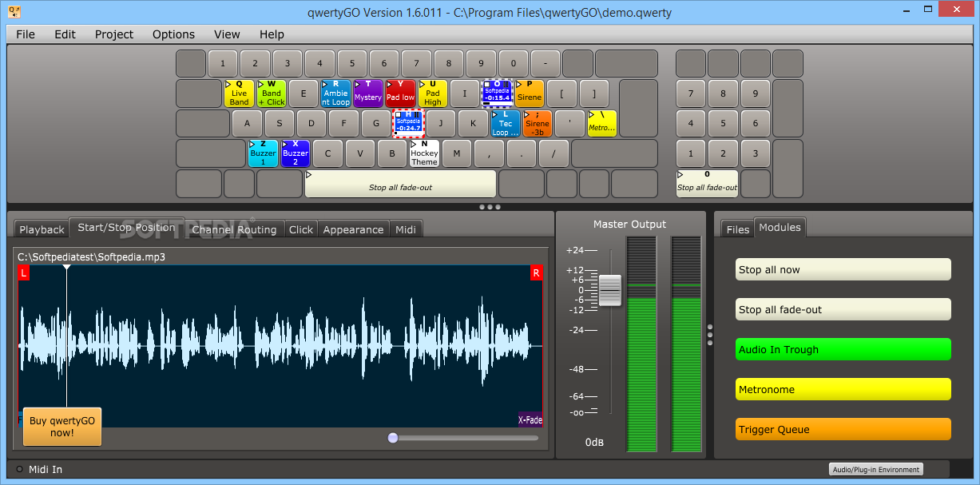The width and height of the screenshot is (980, 485).
Task: Click the X-Fade marker on the waveform
Action: [530, 419]
